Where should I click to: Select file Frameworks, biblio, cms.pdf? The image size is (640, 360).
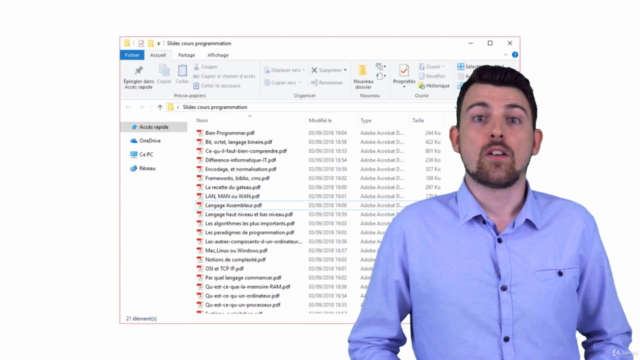237,178
